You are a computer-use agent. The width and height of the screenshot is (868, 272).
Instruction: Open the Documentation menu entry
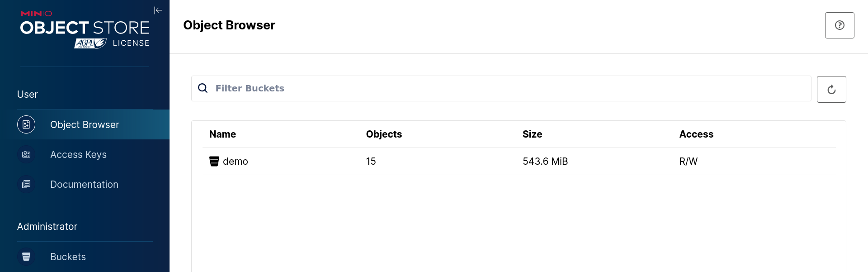(84, 184)
